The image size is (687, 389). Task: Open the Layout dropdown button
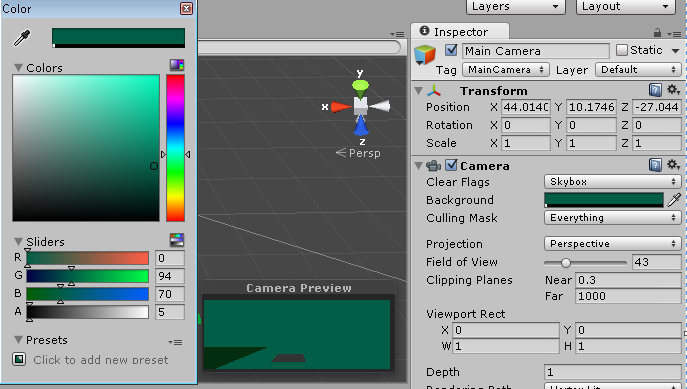[x=626, y=7]
